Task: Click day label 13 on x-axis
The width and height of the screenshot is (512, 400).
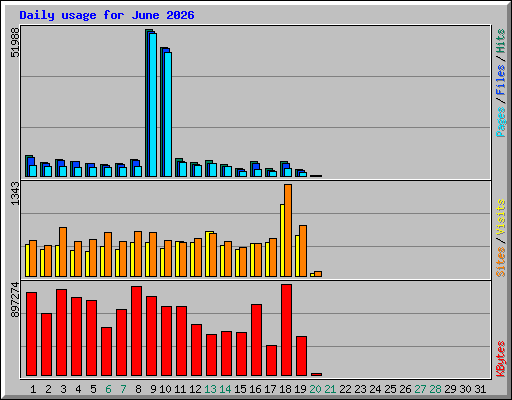Action: point(210,389)
